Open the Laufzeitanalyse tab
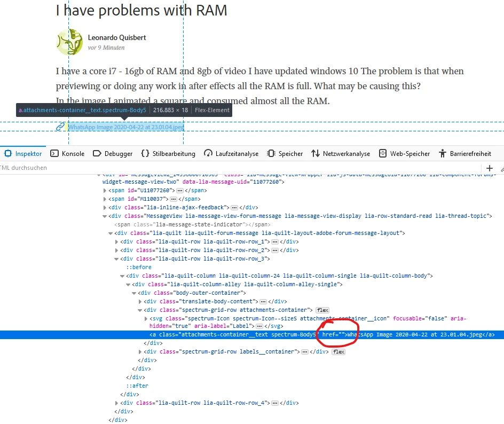The width and height of the screenshot is (504, 424). click(x=231, y=154)
